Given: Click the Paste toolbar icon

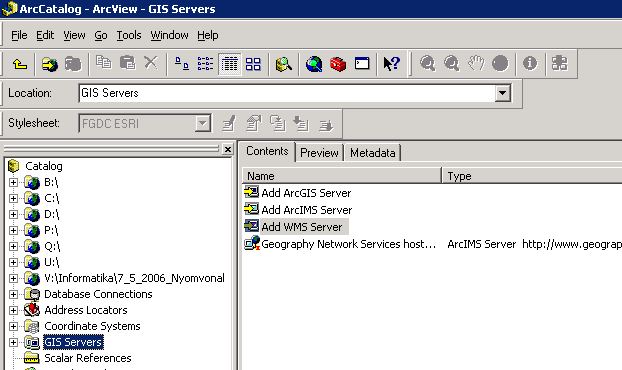Looking at the screenshot, I should tap(127, 63).
